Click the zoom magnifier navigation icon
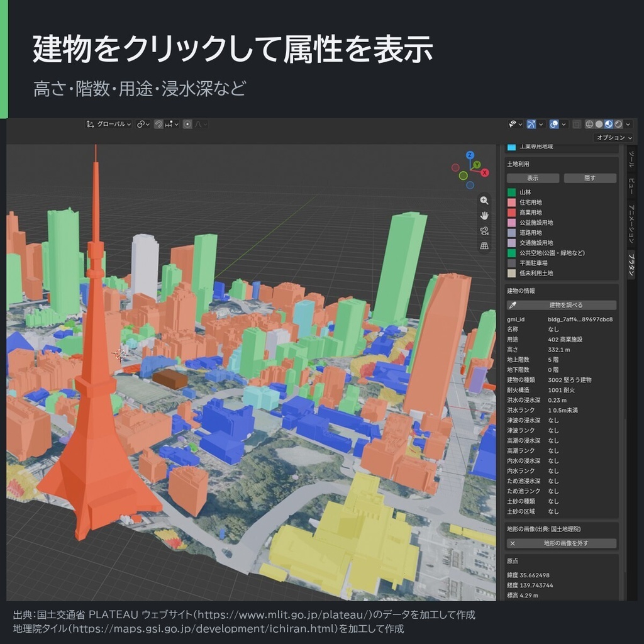 click(484, 201)
